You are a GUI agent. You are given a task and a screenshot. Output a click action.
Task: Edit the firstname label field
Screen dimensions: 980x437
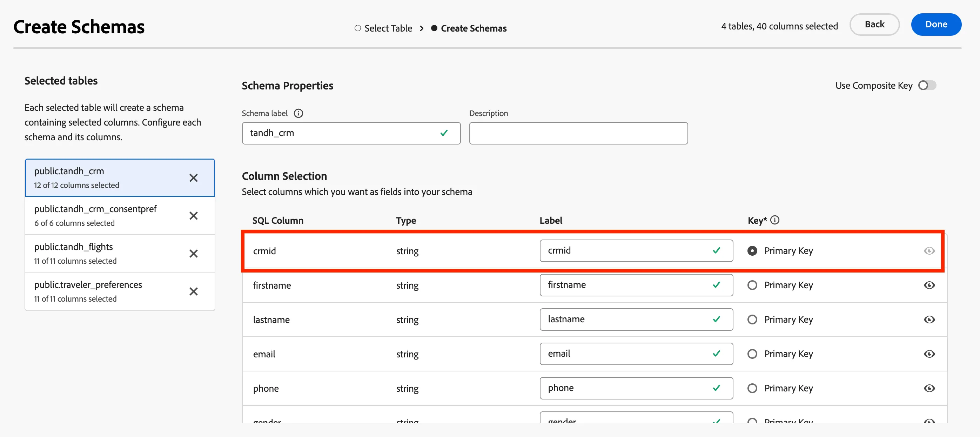point(636,285)
